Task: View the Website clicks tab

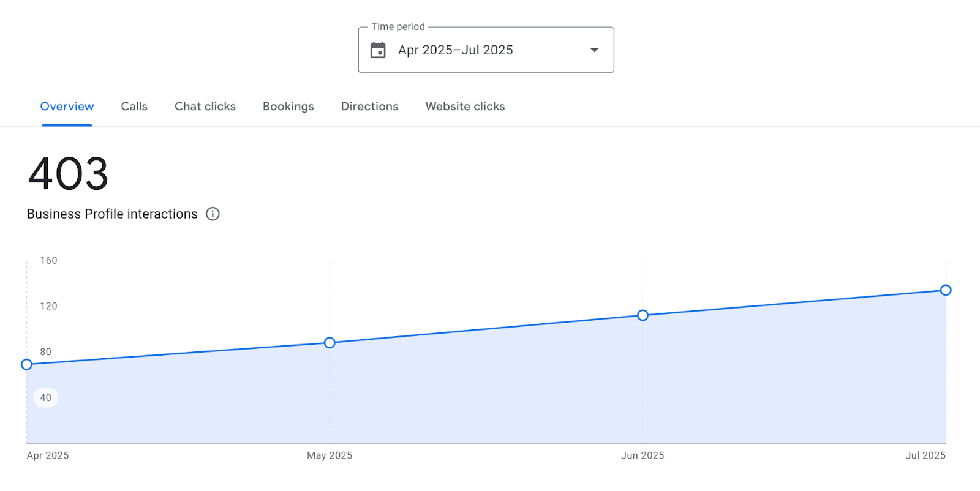Action: 465,107
